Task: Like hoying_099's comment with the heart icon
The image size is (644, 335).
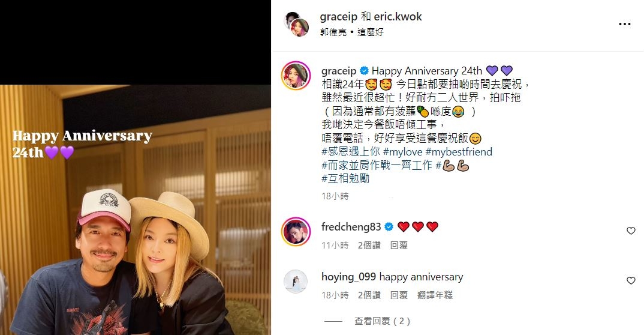Action: click(631, 281)
